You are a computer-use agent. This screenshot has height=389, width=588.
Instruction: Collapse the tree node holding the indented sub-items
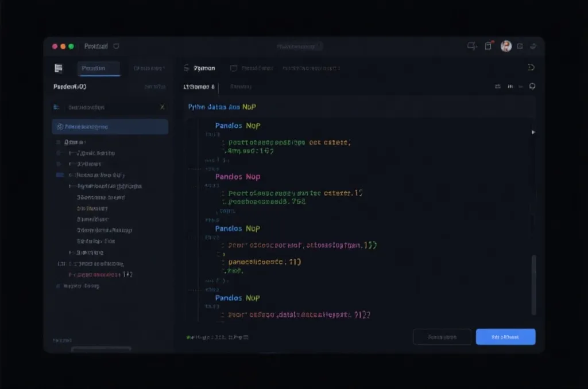click(106, 186)
